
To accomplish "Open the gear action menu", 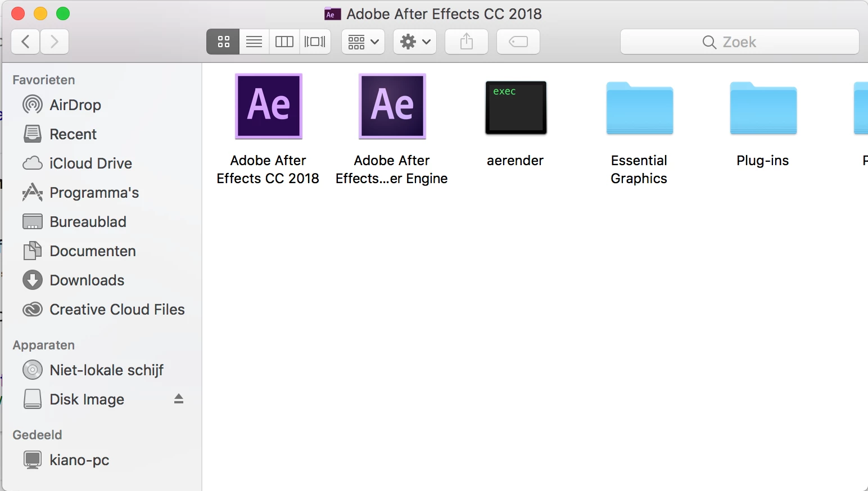I will click(x=415, y=42).
